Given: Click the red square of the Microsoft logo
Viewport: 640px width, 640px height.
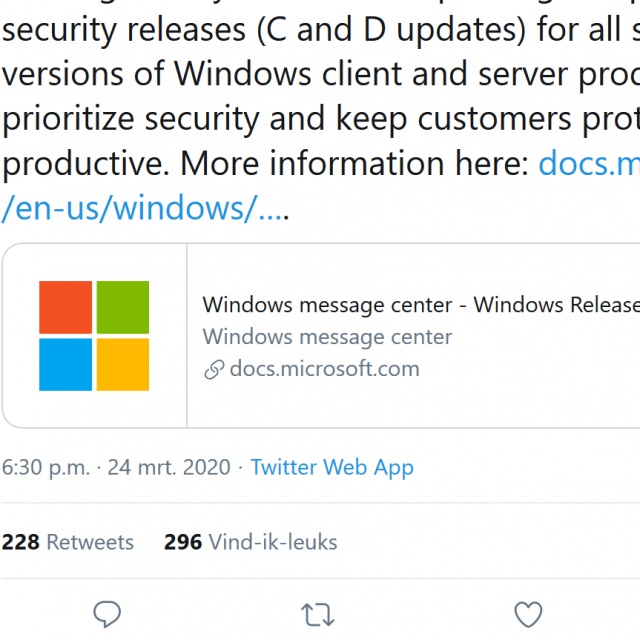Looking at the screenshot, I should coord(65,307).
